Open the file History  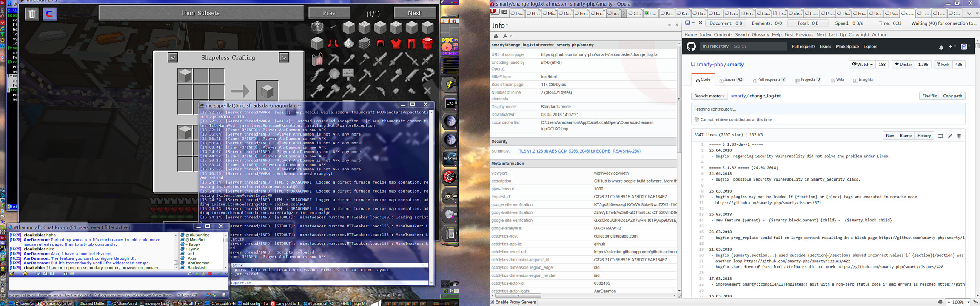924,136
